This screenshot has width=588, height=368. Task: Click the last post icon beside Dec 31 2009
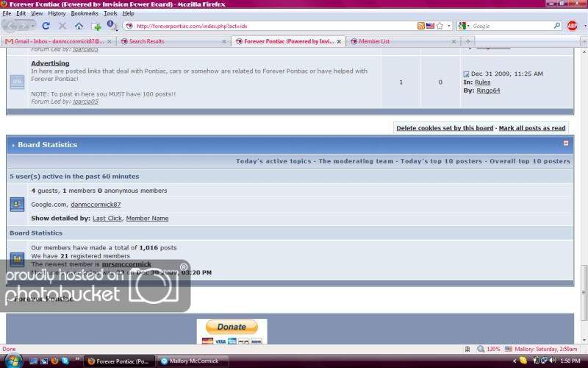pos(466,74)
